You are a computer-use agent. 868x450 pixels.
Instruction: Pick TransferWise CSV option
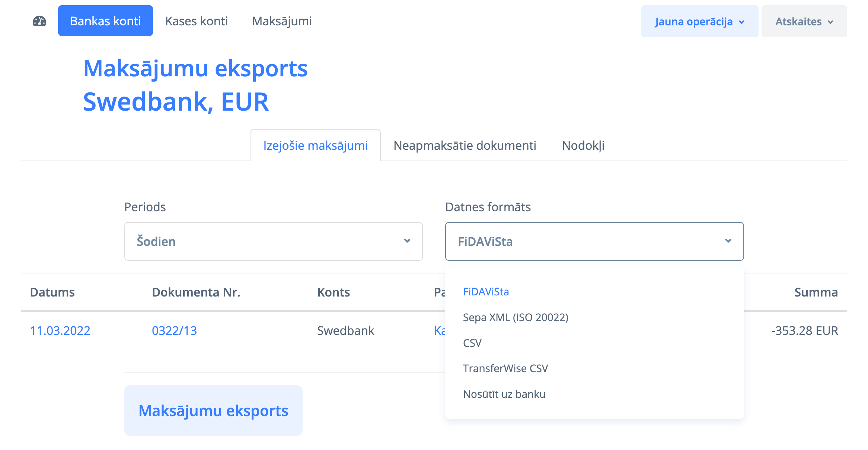click(x=505, y=368)
